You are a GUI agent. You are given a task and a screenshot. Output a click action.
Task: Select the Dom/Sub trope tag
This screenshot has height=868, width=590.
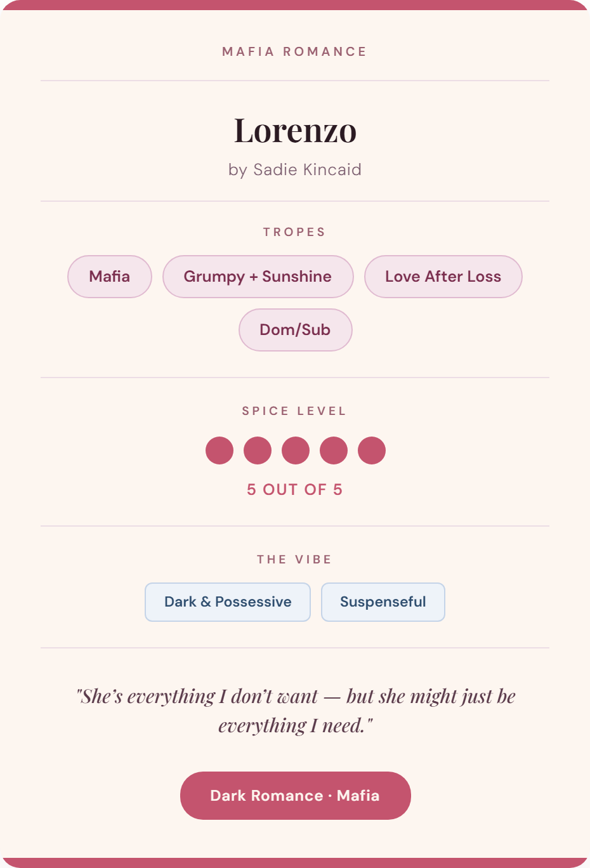[x=295, y=330]
